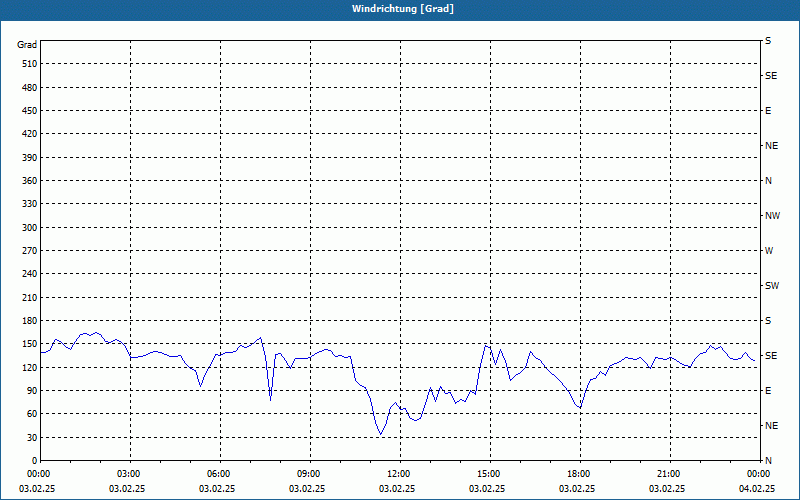The width and height of the screenshot is (800, 500).
Task: Select the 150 y-axis tick label
Action: [30, 344]
